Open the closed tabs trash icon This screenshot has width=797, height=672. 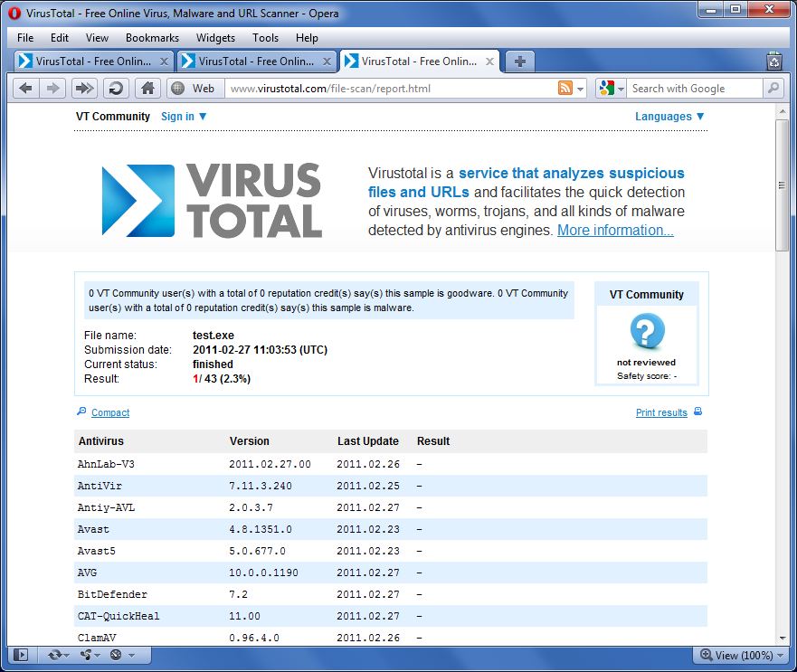click(773, 61)
